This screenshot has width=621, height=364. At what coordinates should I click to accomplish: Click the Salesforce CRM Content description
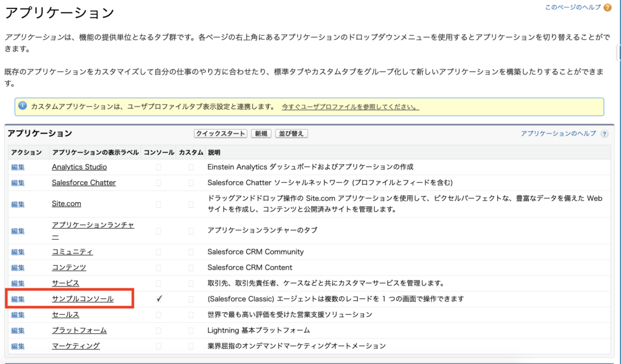point(249,268)
